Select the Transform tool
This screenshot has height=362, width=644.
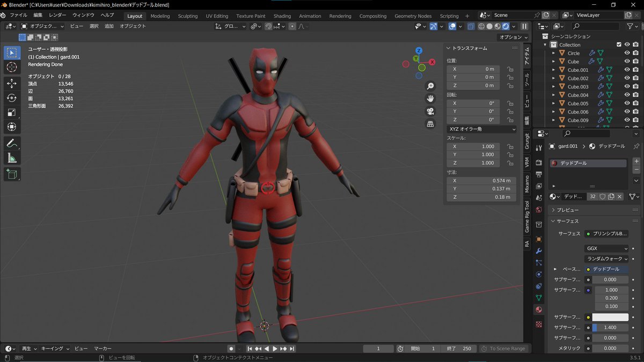point(12,127)
